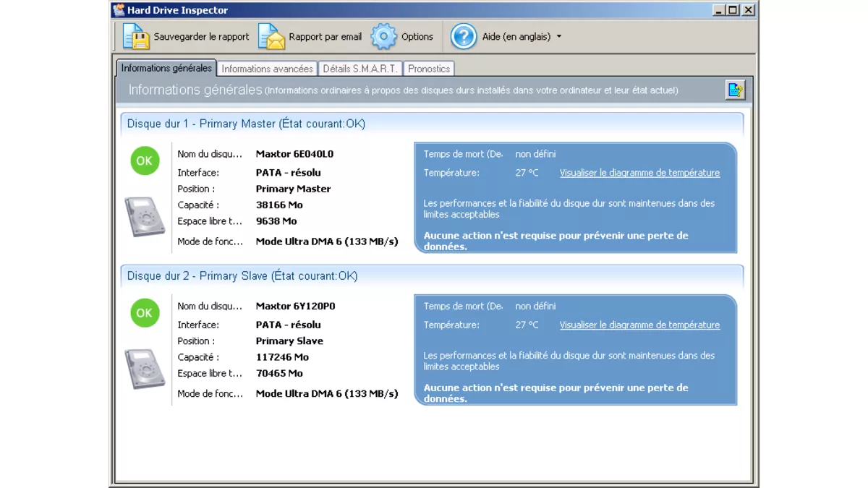Expand the Aide (en anglais) dropdown arrow

coord(558,36)
